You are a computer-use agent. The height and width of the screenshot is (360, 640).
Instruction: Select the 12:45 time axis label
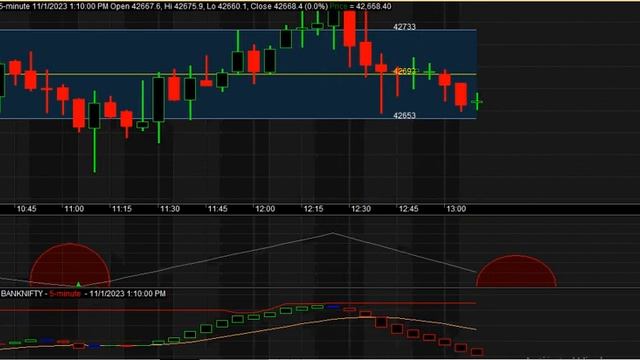(408, 209)
